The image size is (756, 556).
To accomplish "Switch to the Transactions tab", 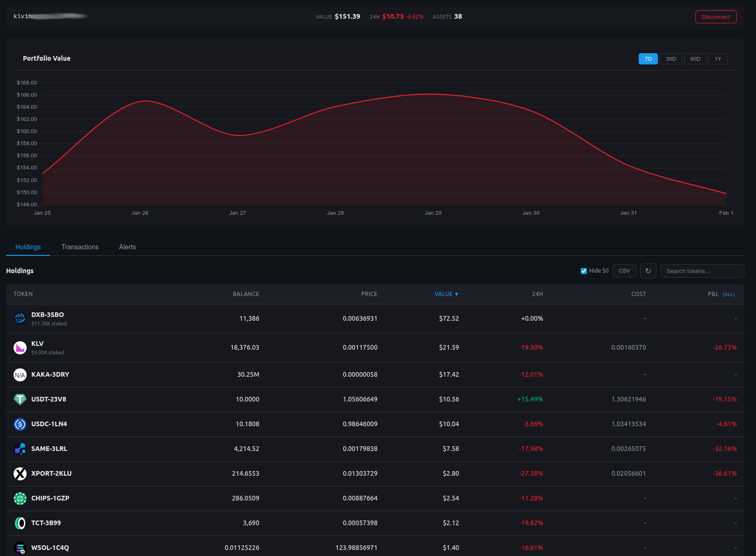I will click(x=80, y=247).
